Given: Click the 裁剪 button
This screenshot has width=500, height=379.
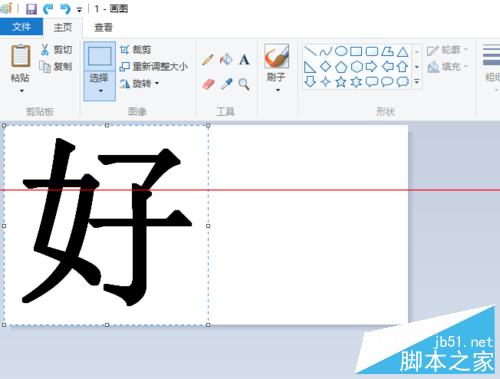Looking at the screenshot, I should (x=136, y=50).
